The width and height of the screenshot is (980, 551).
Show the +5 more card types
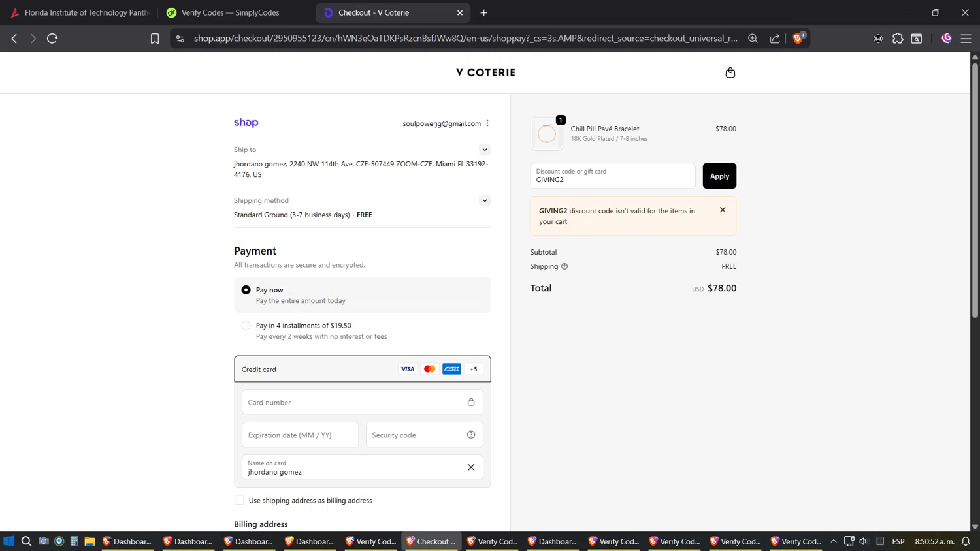point(474,369)
